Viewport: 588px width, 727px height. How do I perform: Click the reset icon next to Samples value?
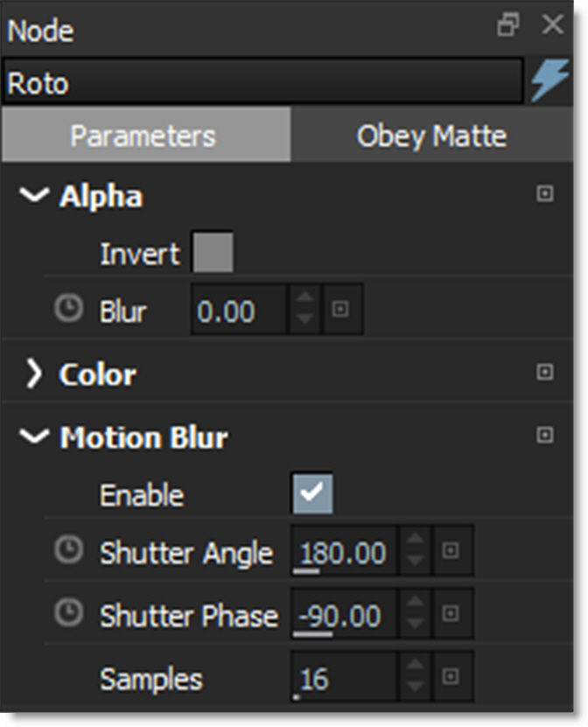(451, 676)
